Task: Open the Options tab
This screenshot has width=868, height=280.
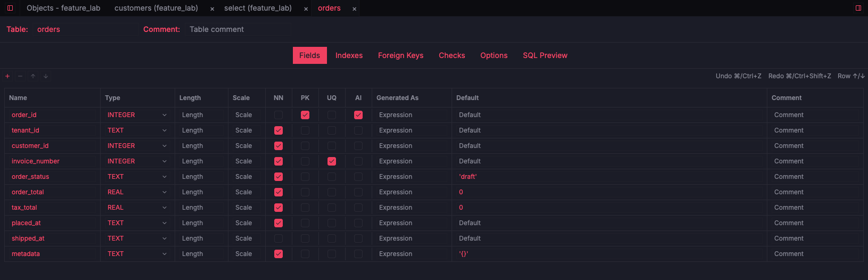Action: click(494, 55)
